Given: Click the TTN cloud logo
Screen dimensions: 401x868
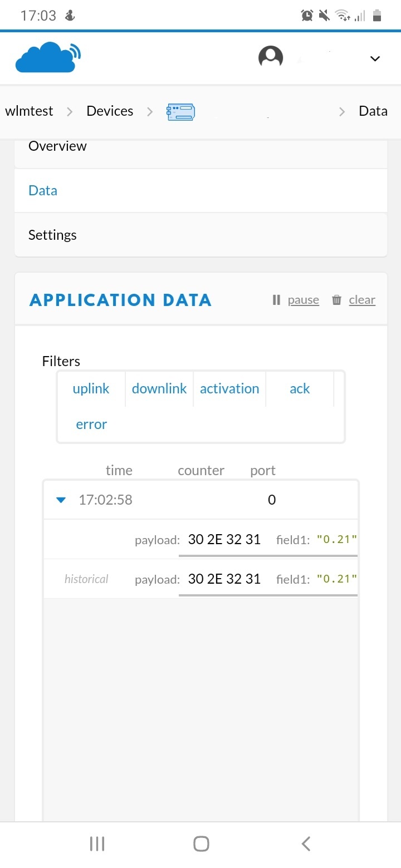Looking at the screenshot, I should pyautogui.click(x=47, y=57).
